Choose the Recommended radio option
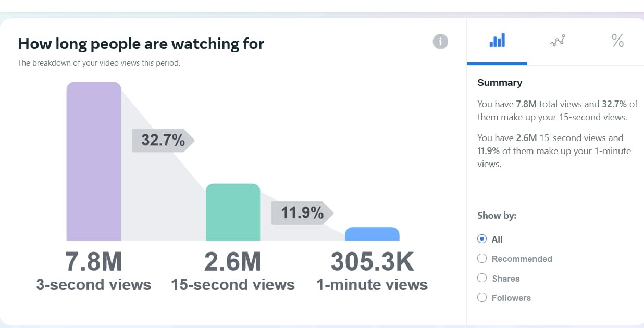The height and width of the screenshot is (328, 644). pos(482,259)
